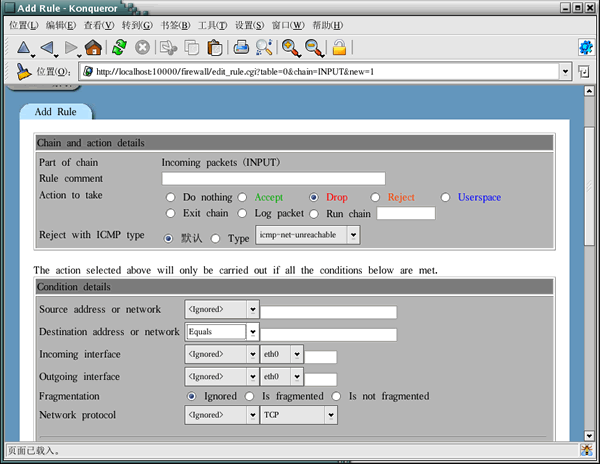
Task: Click the status bar bug icon
Action: pos(586,450)
